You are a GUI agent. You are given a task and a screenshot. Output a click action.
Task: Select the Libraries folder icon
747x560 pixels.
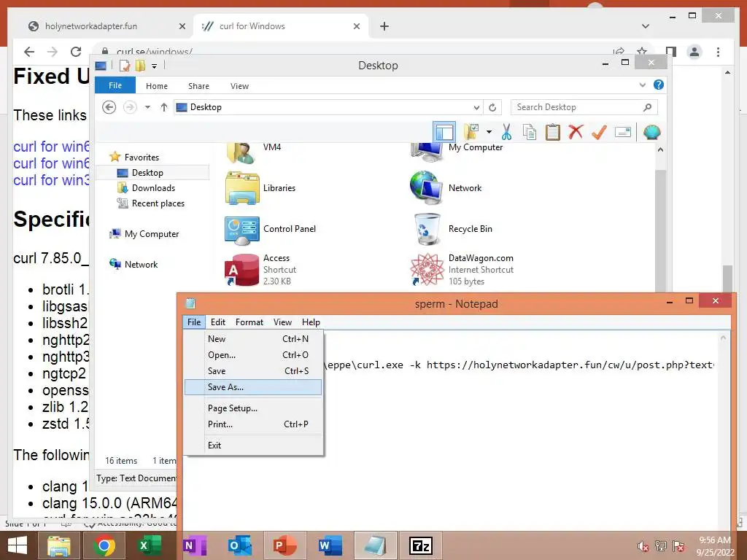pyautogui.click(x=242, y=188)
